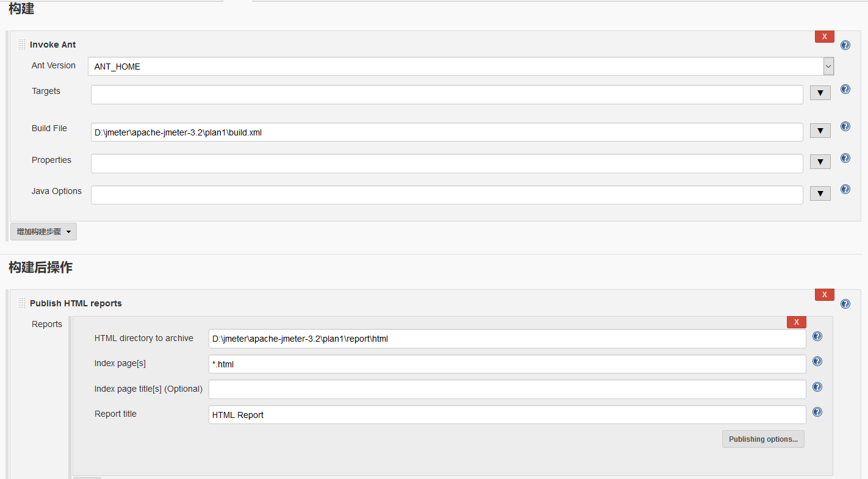868x479 pixels.
Task: Show help for Java Options field
Action: tap(845, 189)
